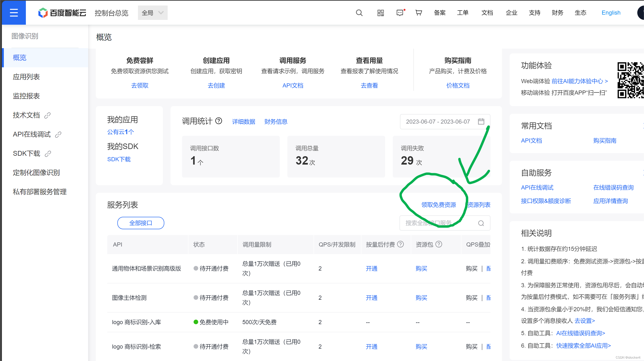The width and height of the screenshot is (644, 361).
Task: Open the hamburger navigation menu
Action: pos(13,12)
